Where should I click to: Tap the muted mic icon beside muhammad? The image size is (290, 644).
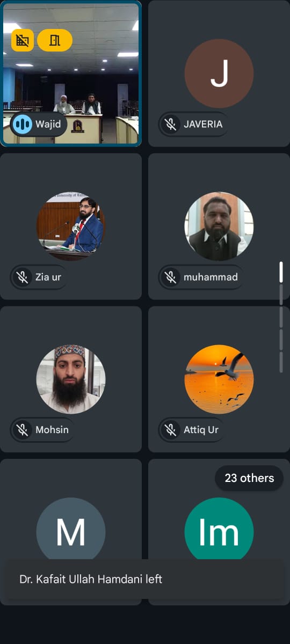click(171, 277)
